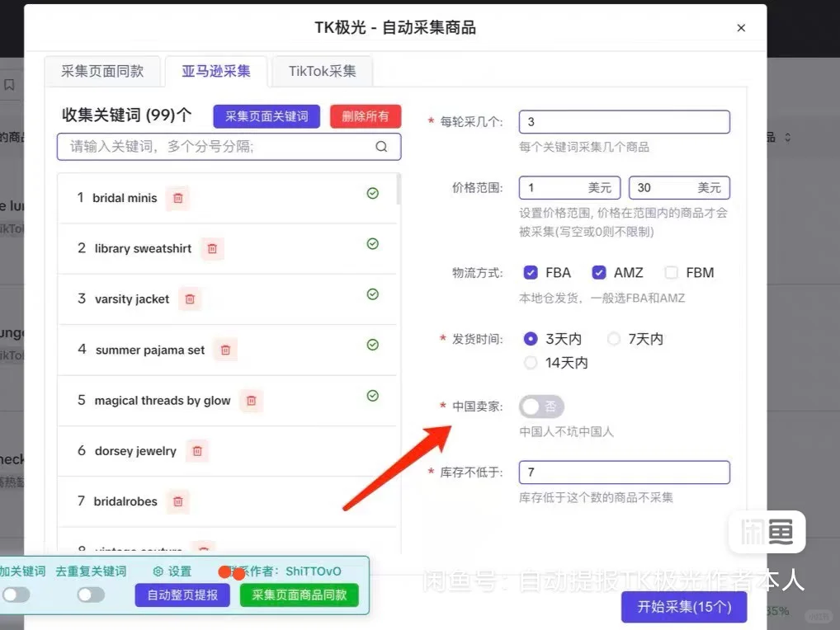The image size is (840, 630).
Task: Delete the 'bridalrobes' keyword
Action: [x=178, y=501]
